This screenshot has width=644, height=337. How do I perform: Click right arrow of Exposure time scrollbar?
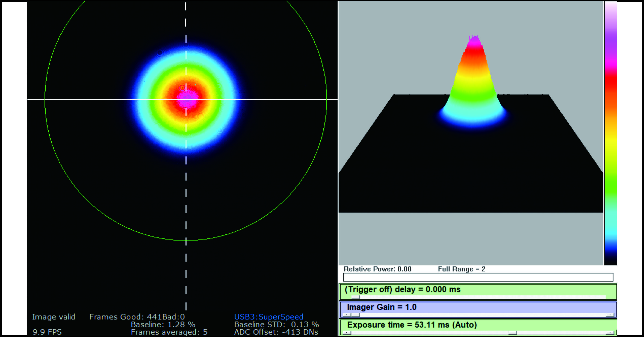point(610,333)
